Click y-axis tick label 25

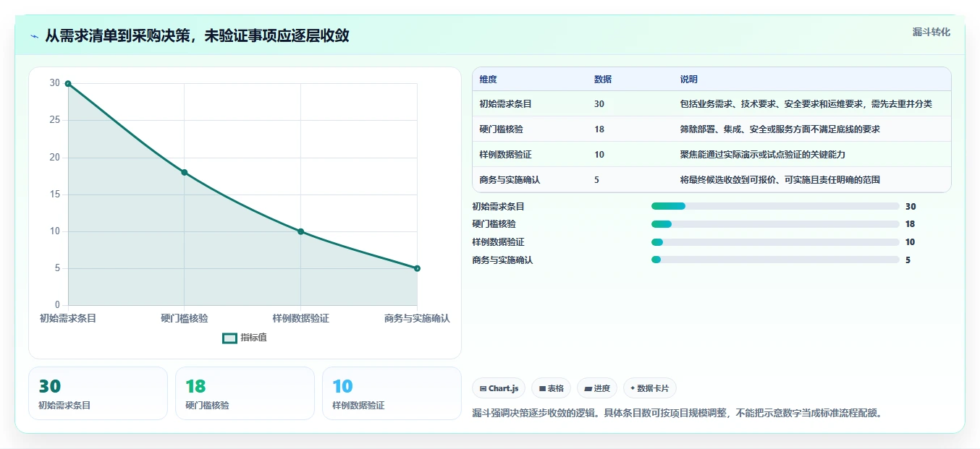tap(55, 120)
